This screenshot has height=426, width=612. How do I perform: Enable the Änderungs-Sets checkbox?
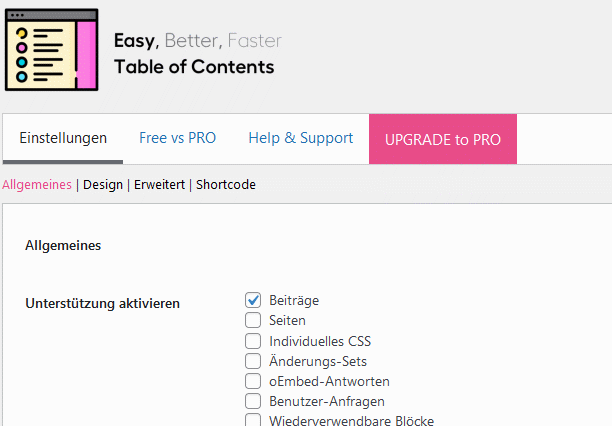pos(253,361)
